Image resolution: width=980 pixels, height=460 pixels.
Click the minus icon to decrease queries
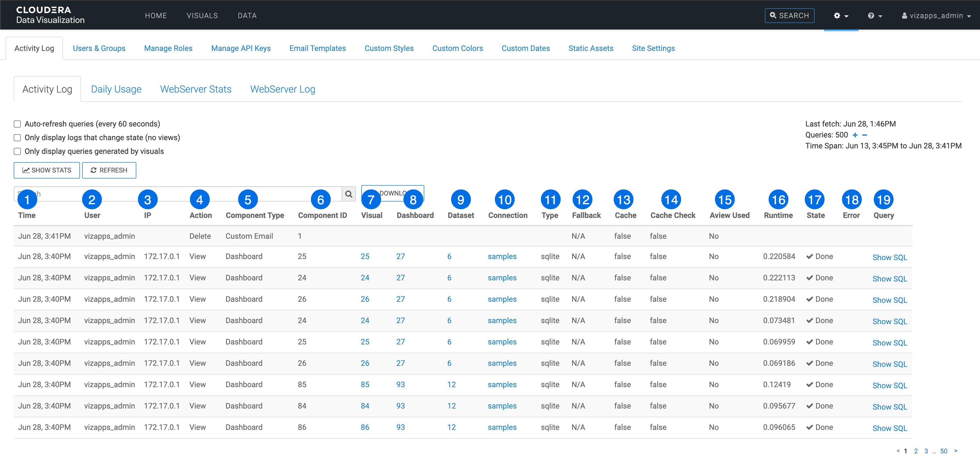(x=864, y=135)
